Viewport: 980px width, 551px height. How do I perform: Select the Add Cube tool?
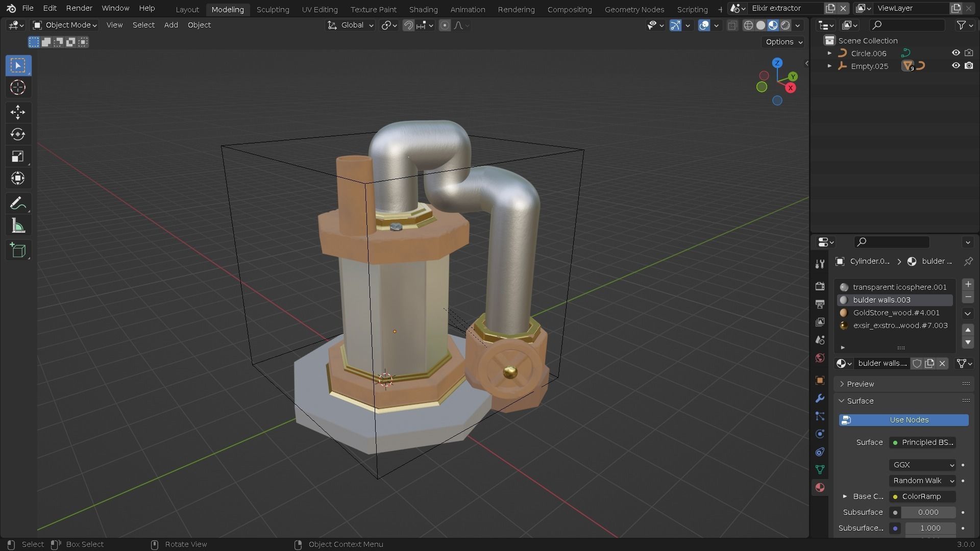(x=18, y=251)
